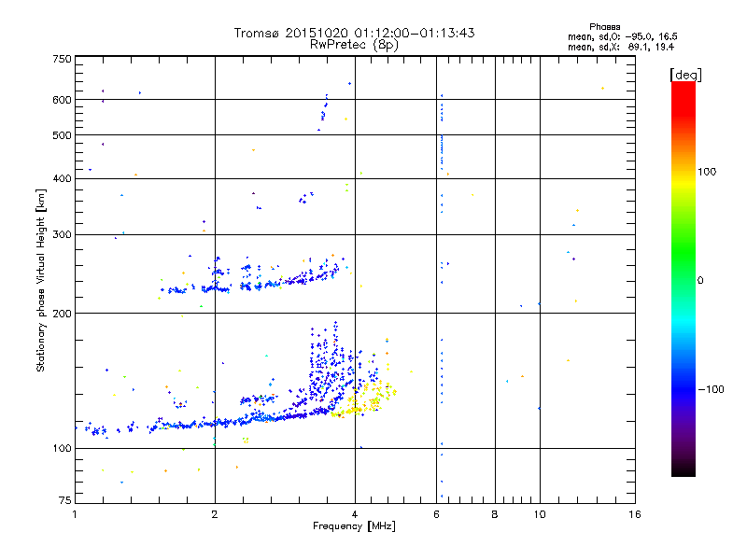The image size is (747, 560).
Task: Click the '300' height tick label
Action: [62, 234]
